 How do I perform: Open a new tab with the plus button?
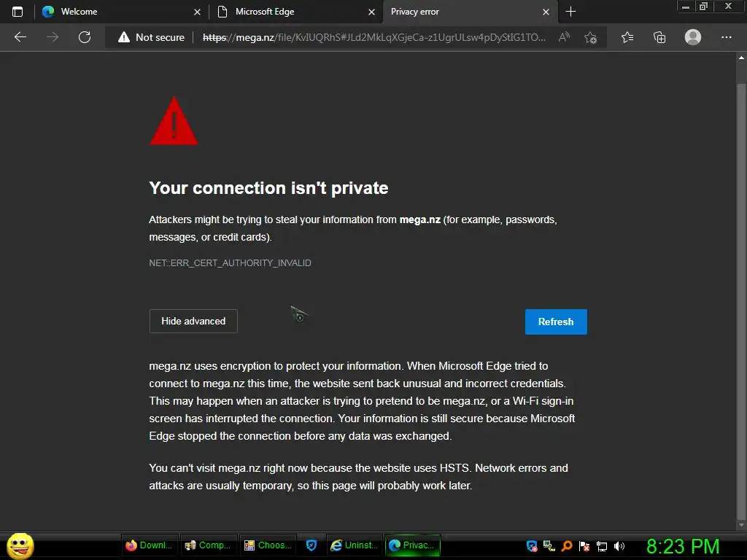pos(570,12)
